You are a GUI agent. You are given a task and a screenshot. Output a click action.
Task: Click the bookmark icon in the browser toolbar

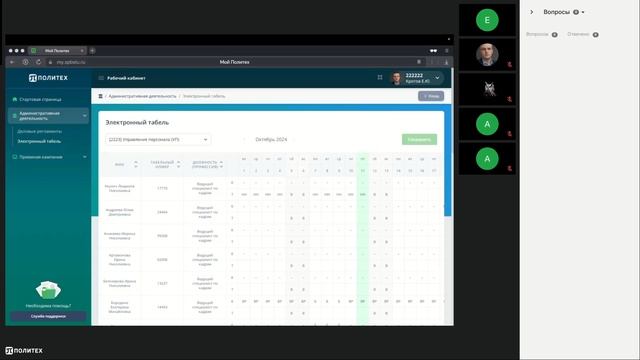click(419, 62)
